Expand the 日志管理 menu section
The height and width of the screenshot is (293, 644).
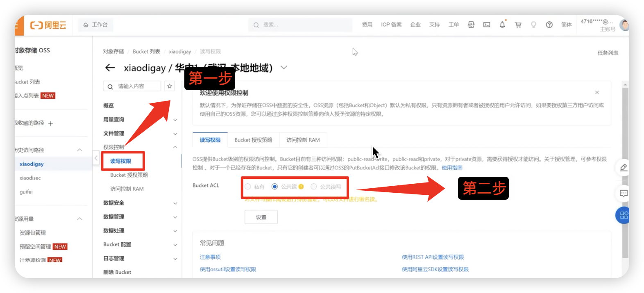[175, 259]
